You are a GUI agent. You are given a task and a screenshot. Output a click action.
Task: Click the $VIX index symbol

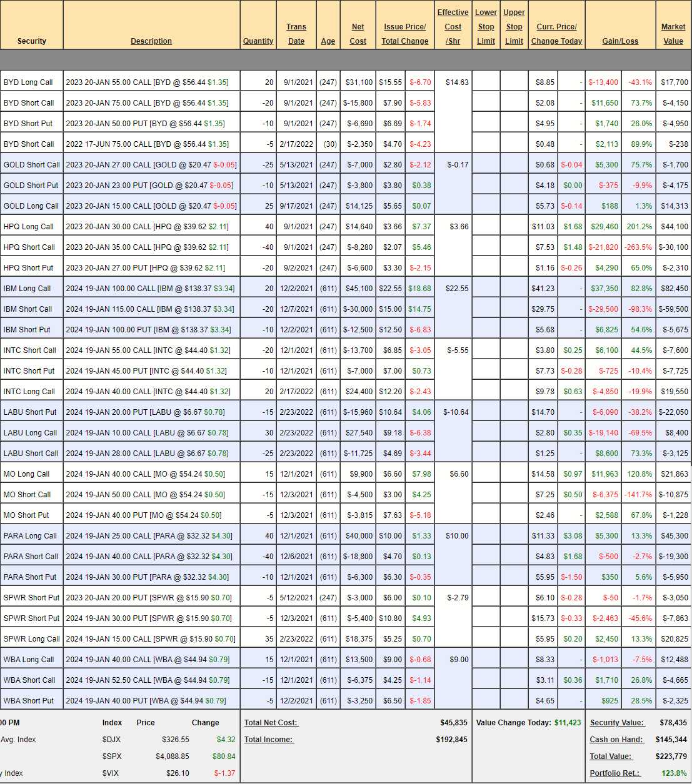point(111,773)
